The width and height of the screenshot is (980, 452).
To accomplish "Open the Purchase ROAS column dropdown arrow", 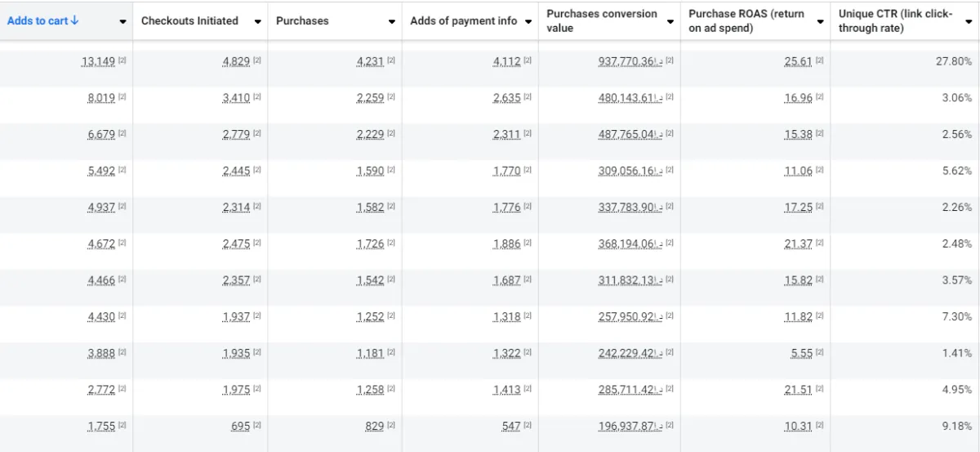I will (820, 22).
